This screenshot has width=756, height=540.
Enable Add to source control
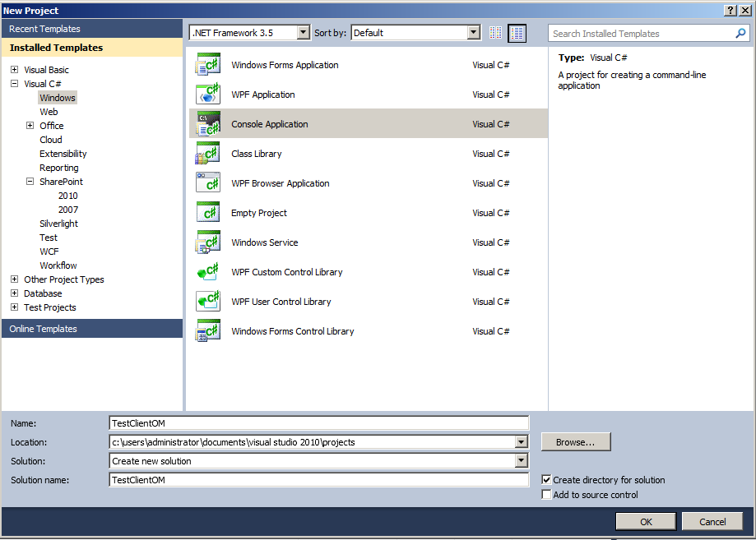[546, 494]
